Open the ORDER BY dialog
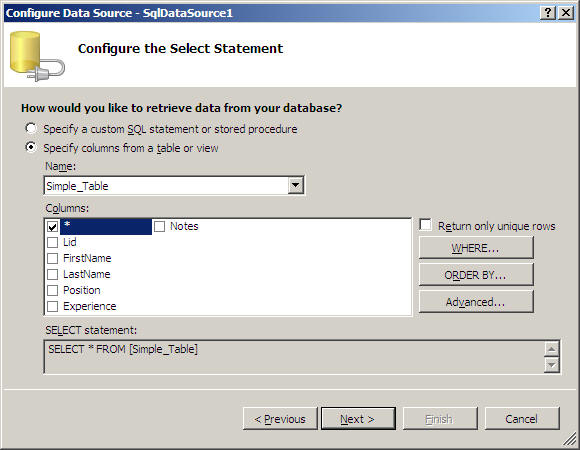The height and width of the screenshot is (450, 580). (x=476, y=275)
